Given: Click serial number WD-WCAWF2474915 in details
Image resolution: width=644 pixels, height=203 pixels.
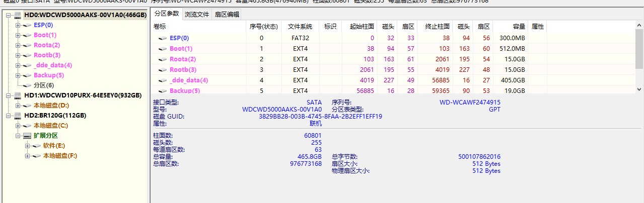Looking at the screenshot, I should 470,103.
